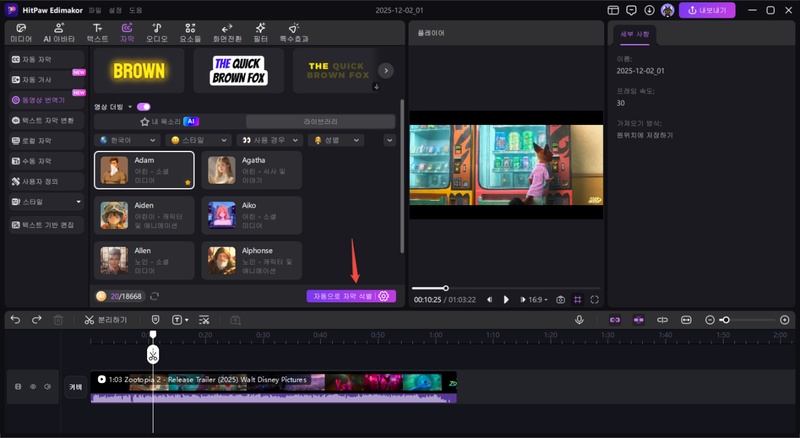Select the Agatha voice card
The width and height of the screenshot is (800, 438).
point(252,170)
